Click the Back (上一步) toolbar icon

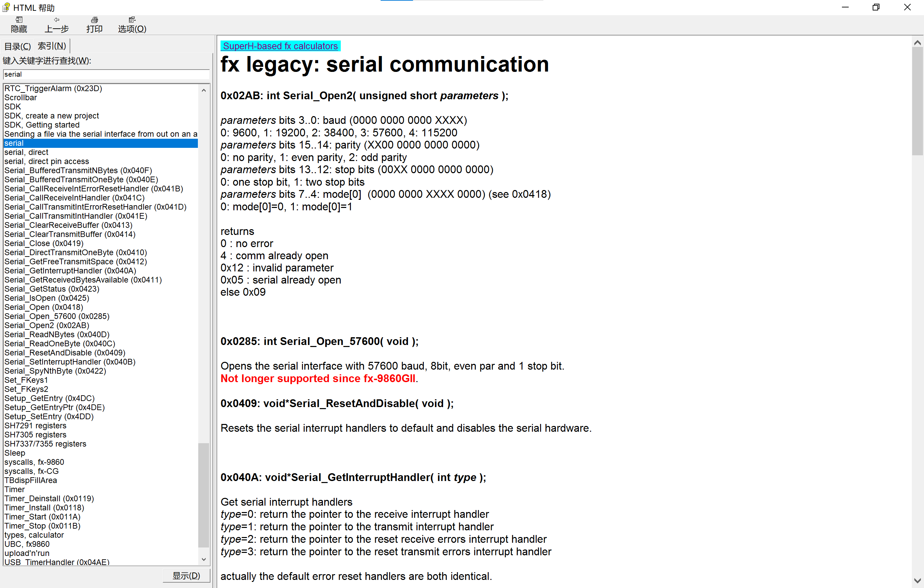click(56, 25)
